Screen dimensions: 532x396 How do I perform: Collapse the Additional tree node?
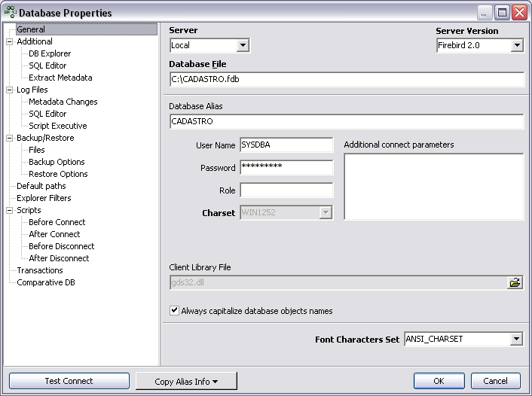pyautogui.click(x=10, y=41)
